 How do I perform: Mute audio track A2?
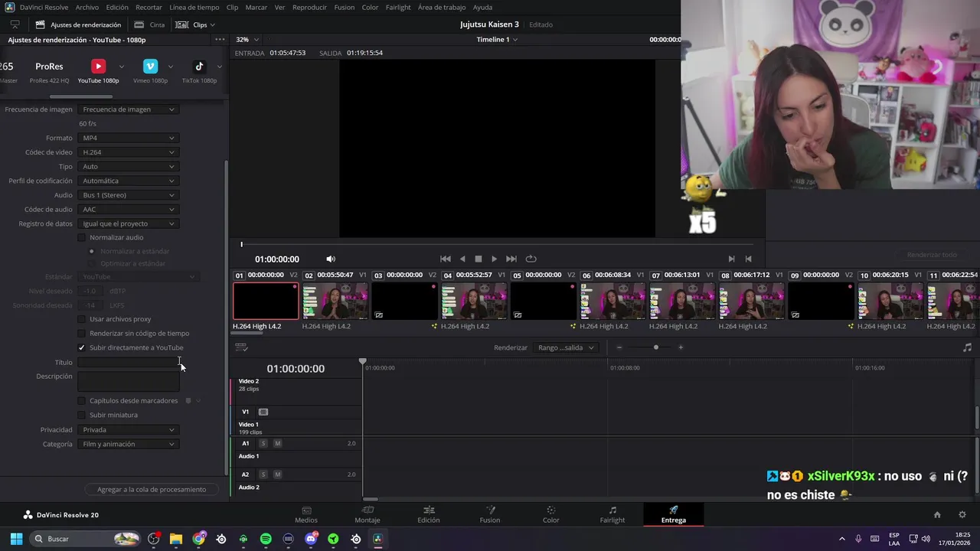point(277,474)
